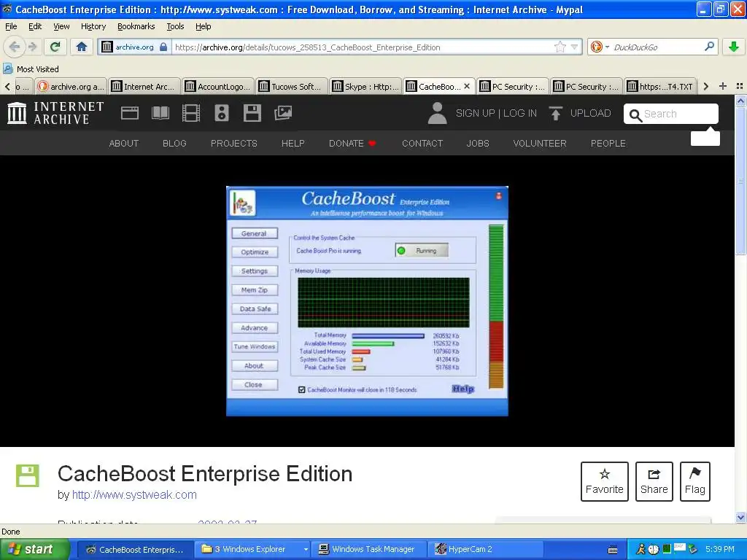The image size is (747, 560).
Task: Switch to the https:...T4.TXT tab
Action: [x=660, y=86]
